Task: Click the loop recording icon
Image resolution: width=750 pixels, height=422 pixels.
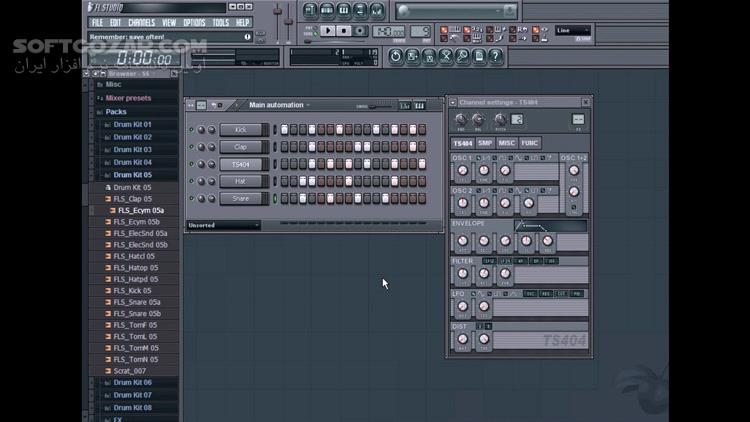Action: point(519,30)
